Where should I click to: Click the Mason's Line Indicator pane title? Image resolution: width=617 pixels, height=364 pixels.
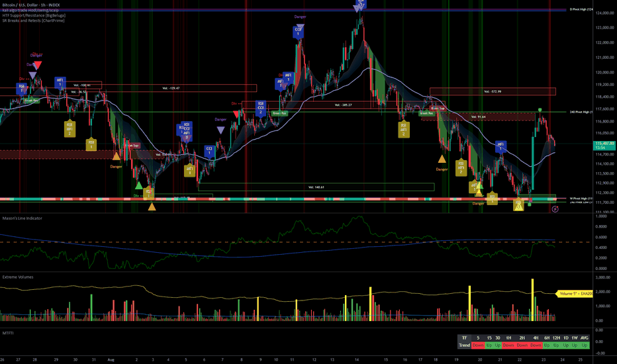(22, 218)
